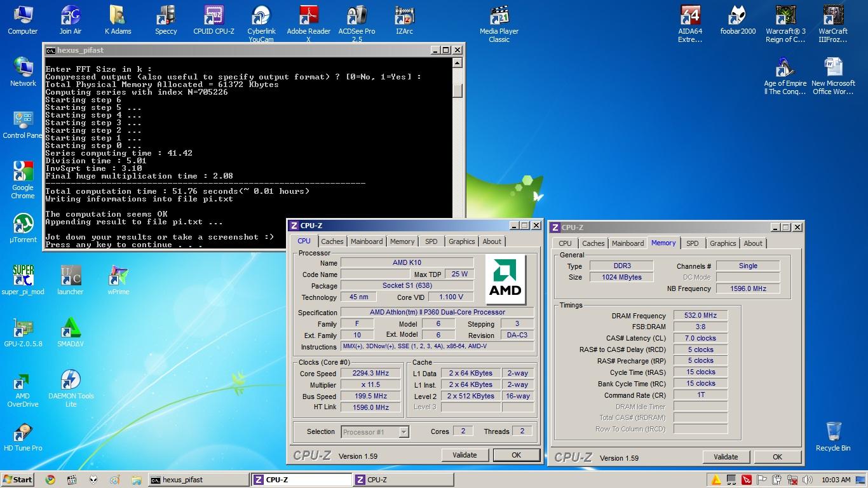This screenshot has width=868, height=488.
Task: Open the Control Panel desktop icon
Action: (x=23, y=125)
